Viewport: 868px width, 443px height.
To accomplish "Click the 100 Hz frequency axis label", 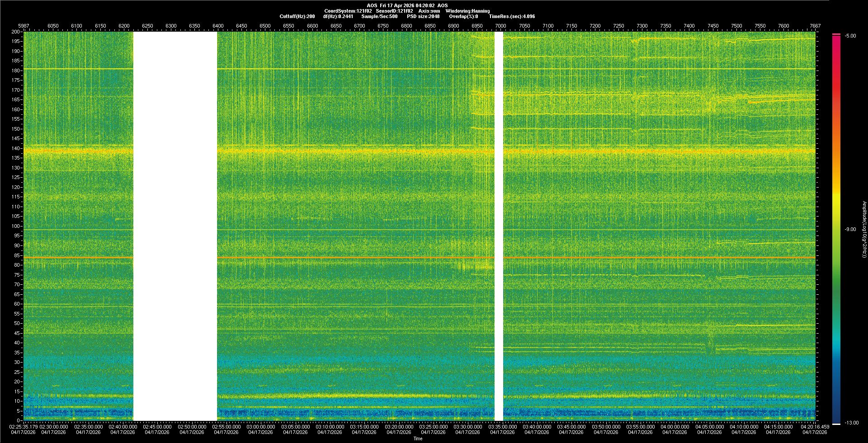I will (16, 226).
